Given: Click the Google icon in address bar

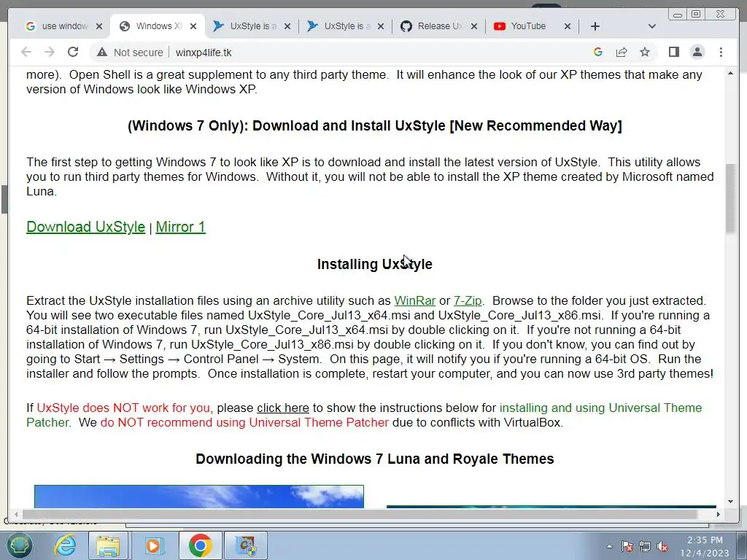Looking at the screenshot, I should 598,52.
